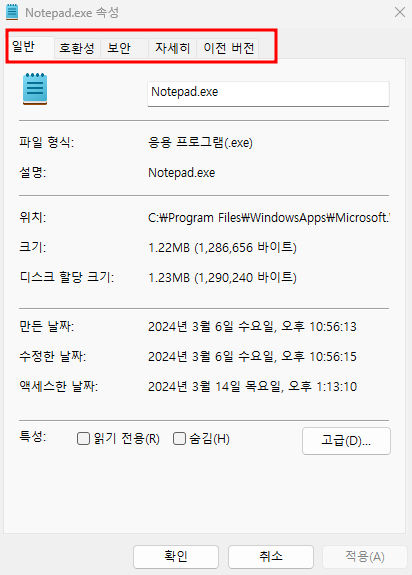Image resolution: width=412 pixels, height=575 pixels.
Task: Click the 디스크 할당 크기: label
Action: coord(67,277)
